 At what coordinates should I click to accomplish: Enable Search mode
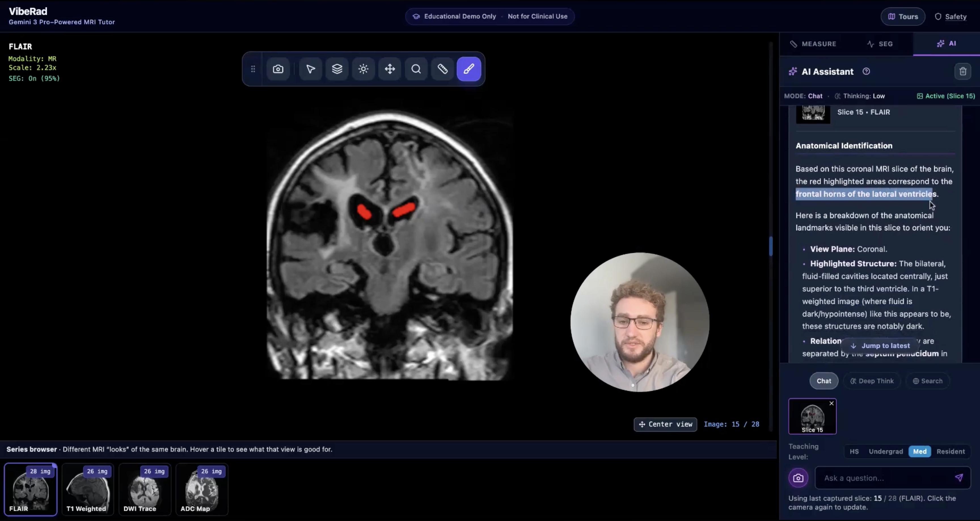[x=928, y=381]
